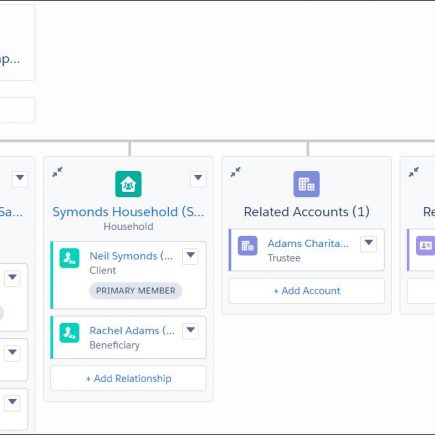Collapse the Related Accounts card
This screenshot has width=435, height=435.
tap(235, 172)
